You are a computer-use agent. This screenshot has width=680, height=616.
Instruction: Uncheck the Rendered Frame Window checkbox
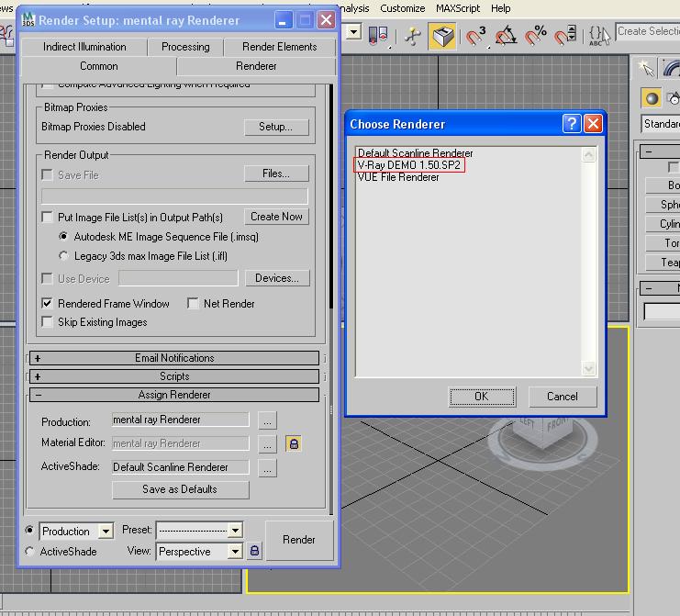point(48,304)
